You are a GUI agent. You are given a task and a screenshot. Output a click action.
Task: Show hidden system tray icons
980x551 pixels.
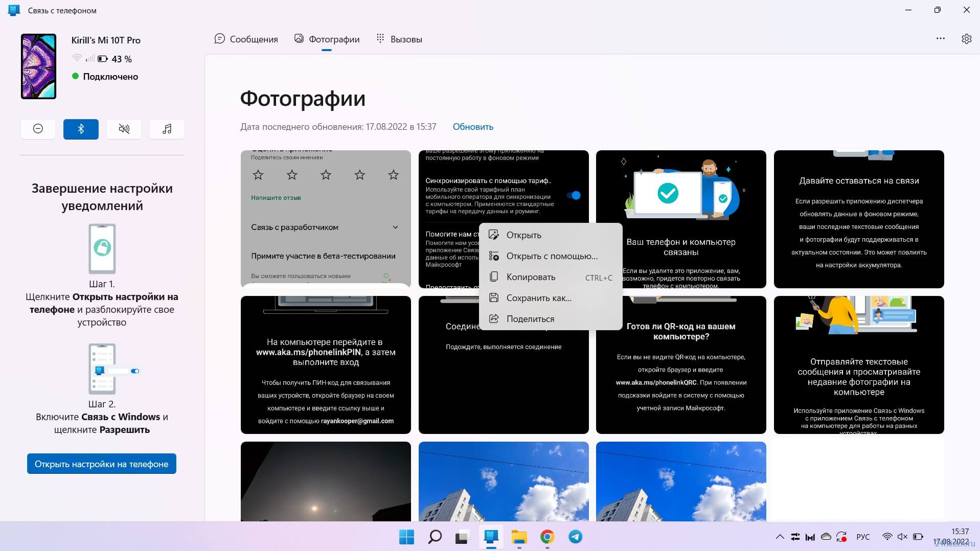pyautogui.click(x=780, y=537)
